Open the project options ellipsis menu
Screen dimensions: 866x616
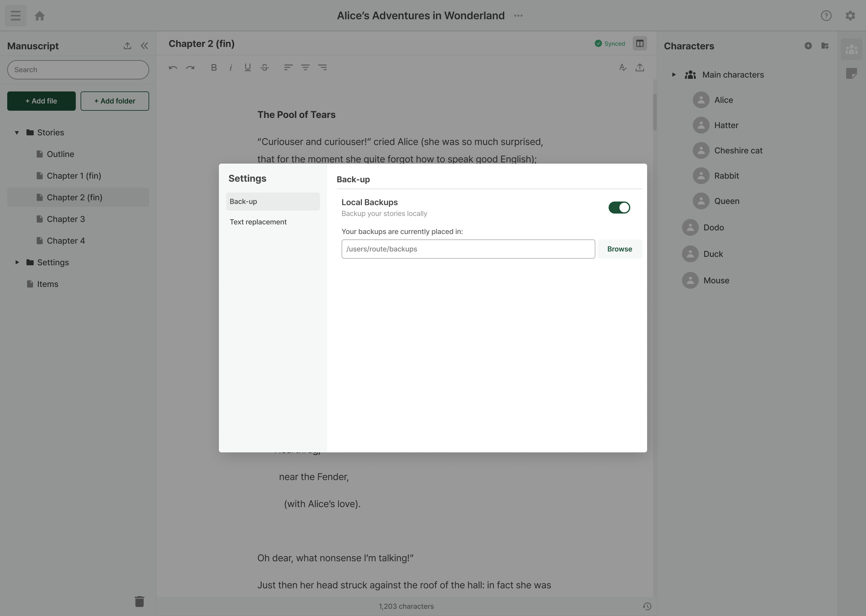[518, 16]
